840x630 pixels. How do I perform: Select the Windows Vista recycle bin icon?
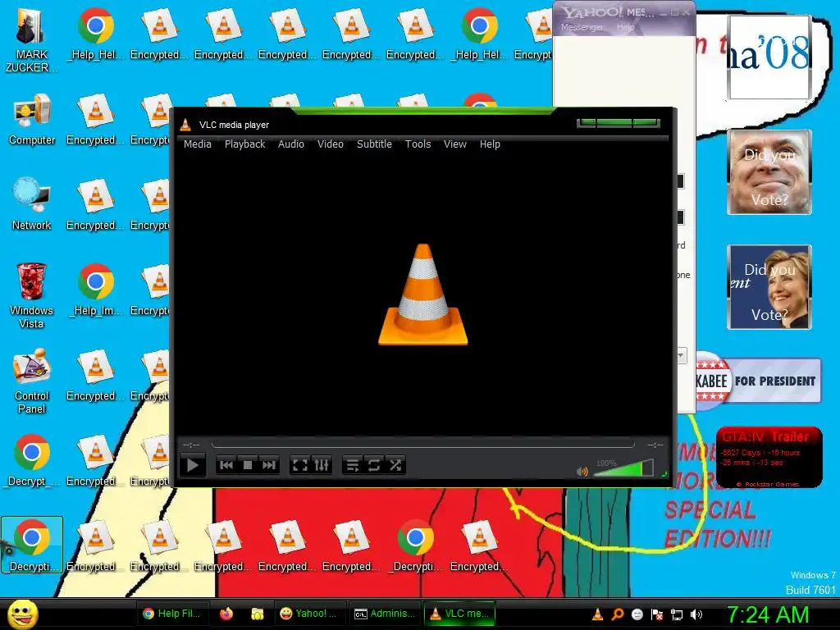coord(32,295)
